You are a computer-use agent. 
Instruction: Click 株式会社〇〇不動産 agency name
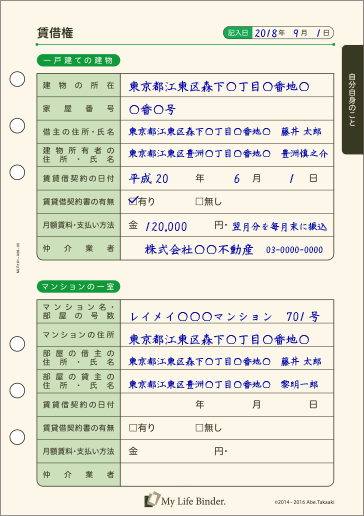199,250
